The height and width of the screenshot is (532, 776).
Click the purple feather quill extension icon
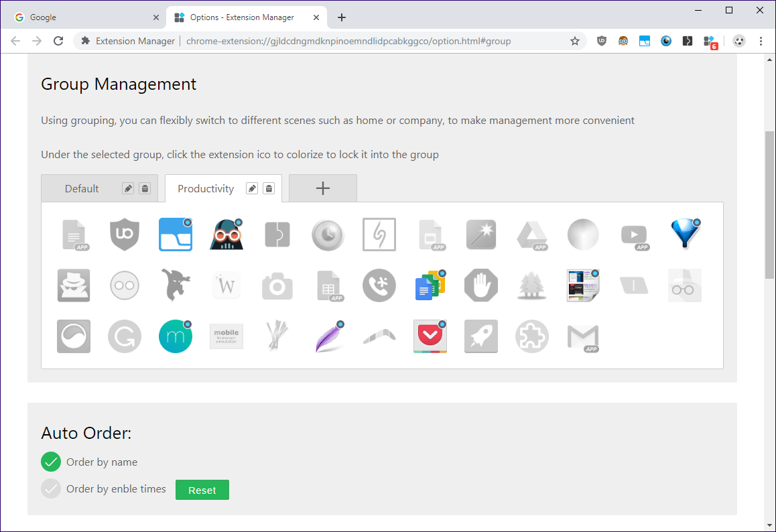click(x=330, y=336)
